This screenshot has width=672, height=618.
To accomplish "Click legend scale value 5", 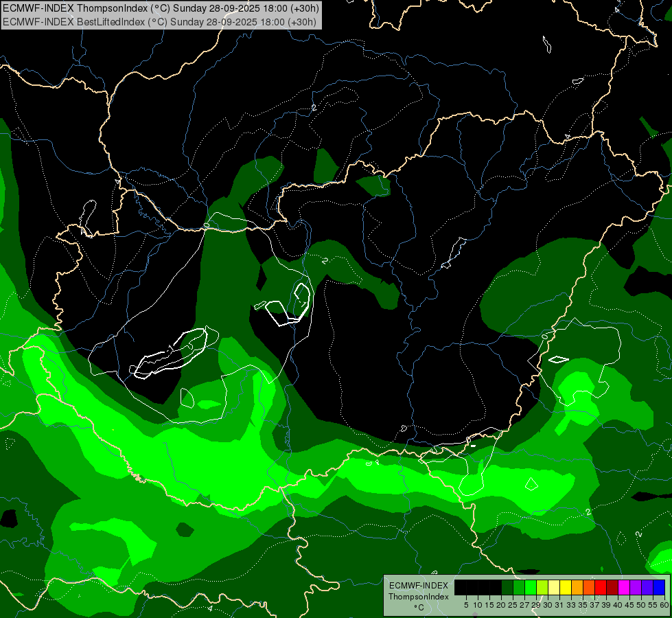I will click(x=466, y=605).
